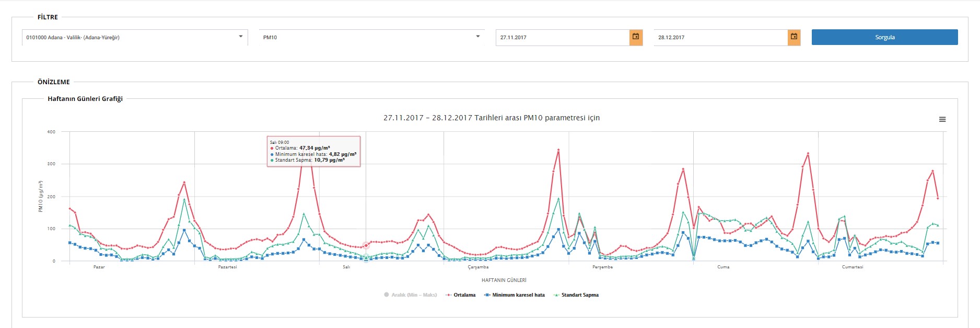Click the Sorgula query button
This screenshot has width=980, height=328.
pos(884,37)
